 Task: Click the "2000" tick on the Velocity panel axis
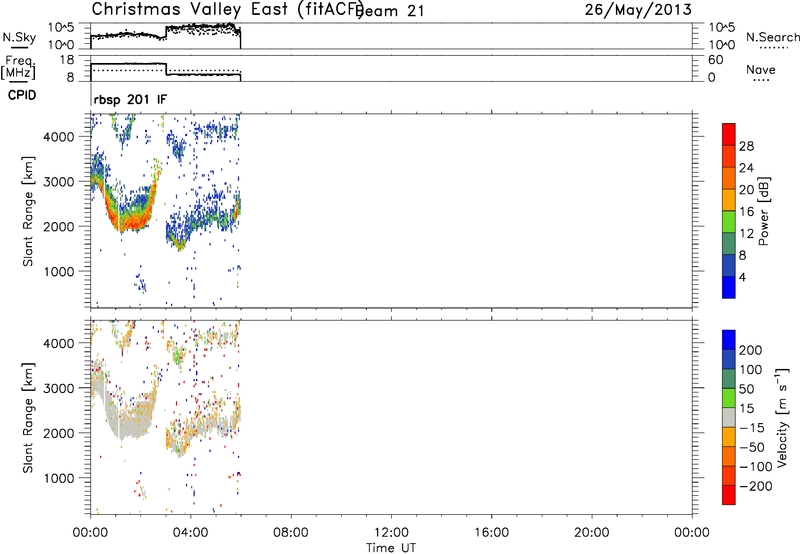59,433
